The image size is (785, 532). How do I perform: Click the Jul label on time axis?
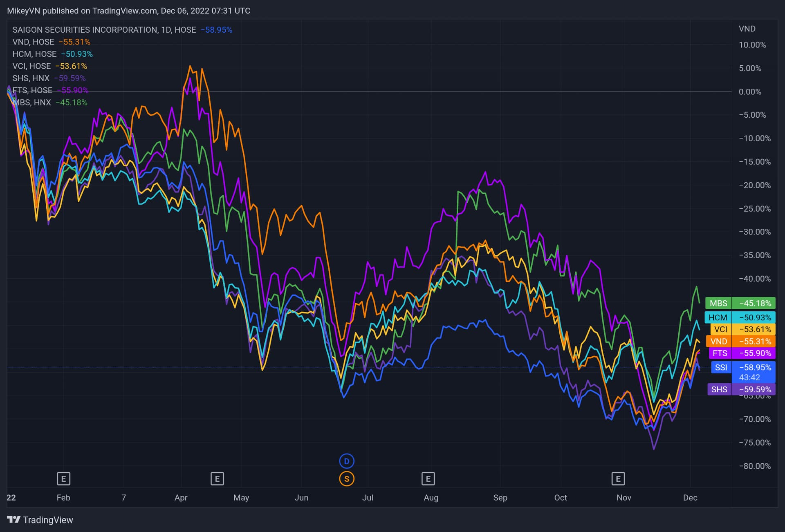pos(368,498)
